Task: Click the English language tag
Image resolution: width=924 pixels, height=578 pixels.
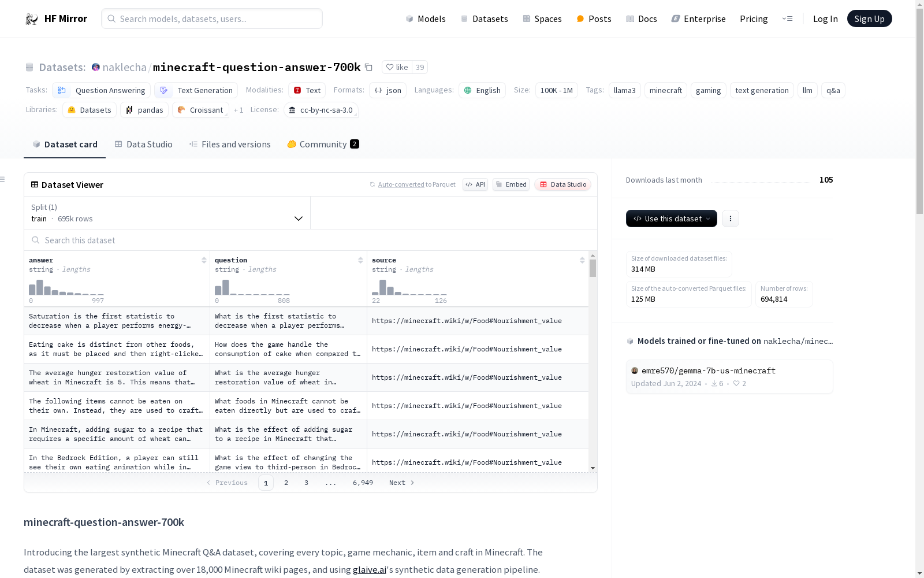Action: [482, 90]
